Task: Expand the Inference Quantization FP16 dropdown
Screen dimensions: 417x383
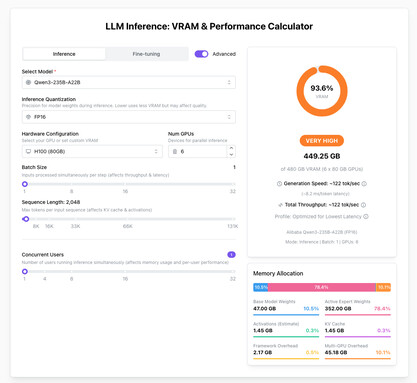Action: pos(129,117)
